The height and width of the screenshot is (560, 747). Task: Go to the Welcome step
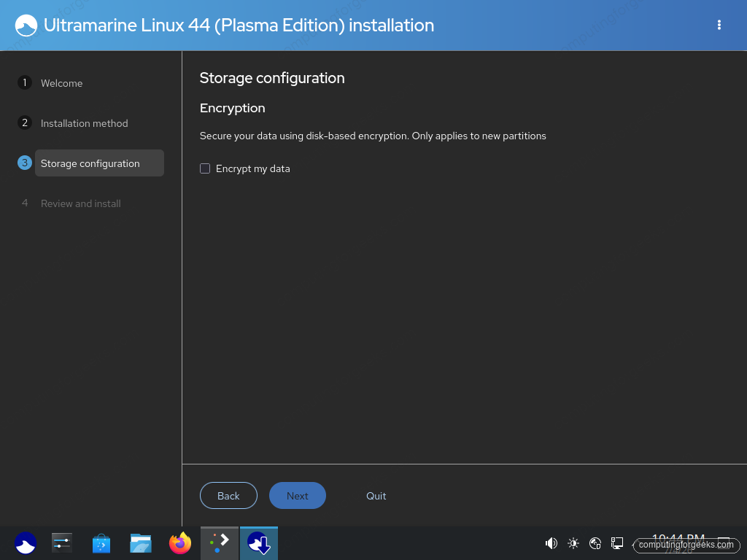coord(61,83)
